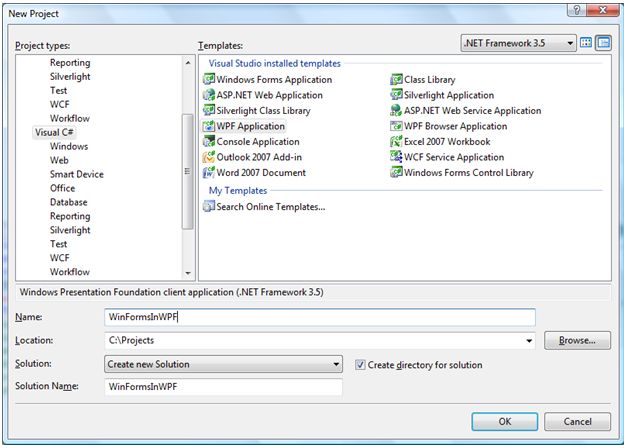Screen dimensions: 624x448
Task: Select Test above Visual C# in tree
Action: point(58,90)
